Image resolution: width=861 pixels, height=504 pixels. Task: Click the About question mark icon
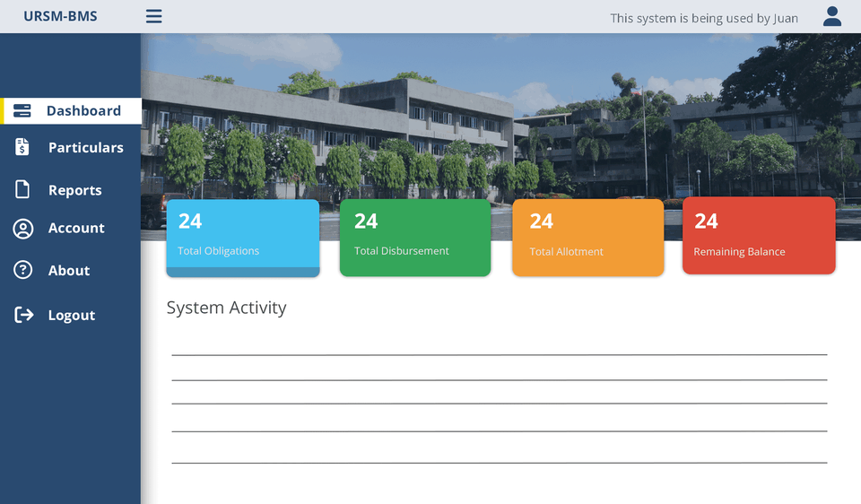point(22,270)
